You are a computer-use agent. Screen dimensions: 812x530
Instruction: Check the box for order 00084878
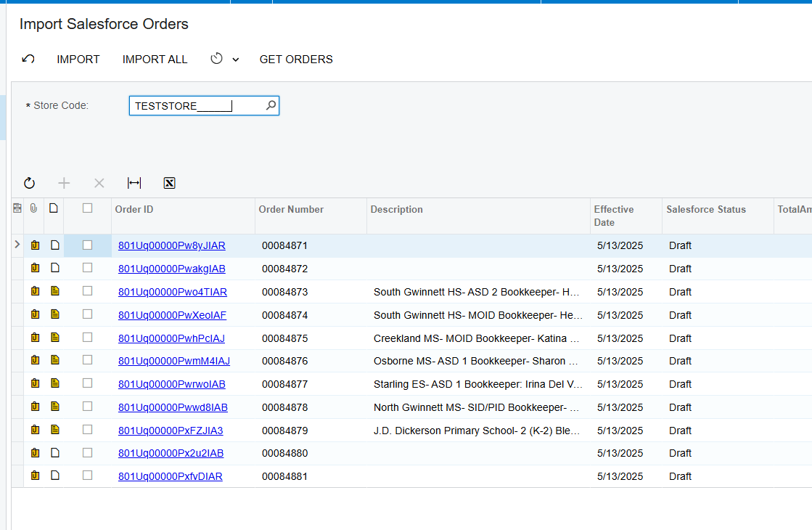pos(88,407)
